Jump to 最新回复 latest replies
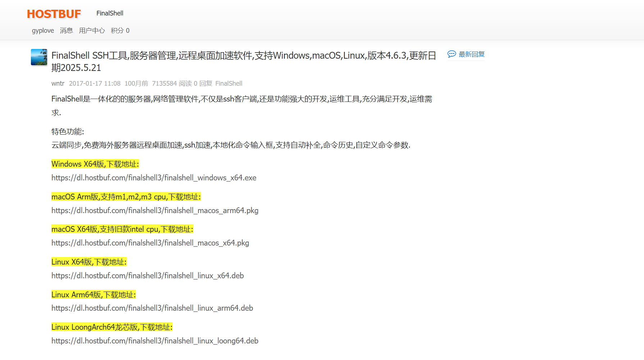Image resolution: width=644 pixels, height=360 pixels. point(471,54)
